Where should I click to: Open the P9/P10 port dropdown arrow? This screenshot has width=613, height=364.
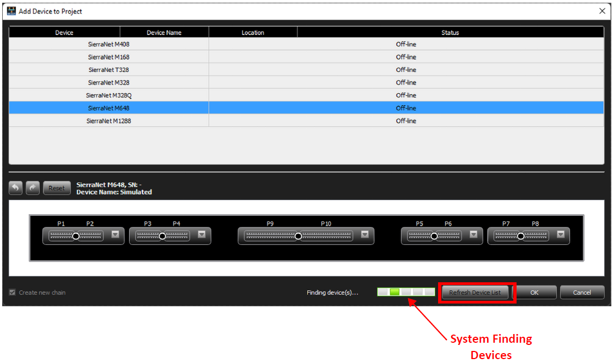[365, 234]
